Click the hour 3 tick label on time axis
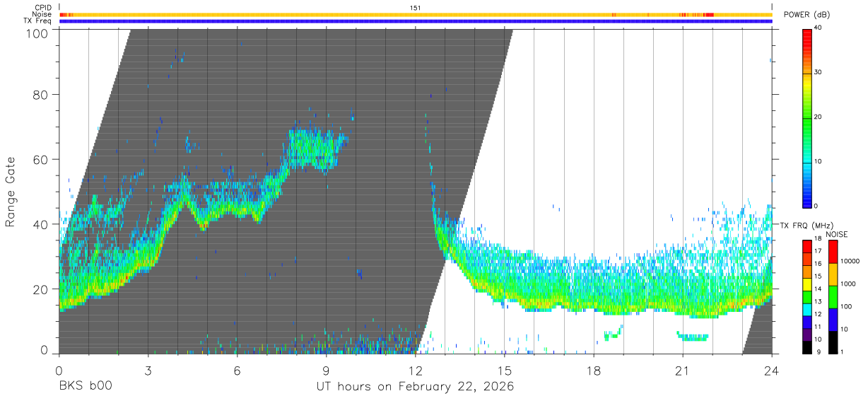Viewport: 868px width, 401px height. pyautogui.click(x=148, y=370)
